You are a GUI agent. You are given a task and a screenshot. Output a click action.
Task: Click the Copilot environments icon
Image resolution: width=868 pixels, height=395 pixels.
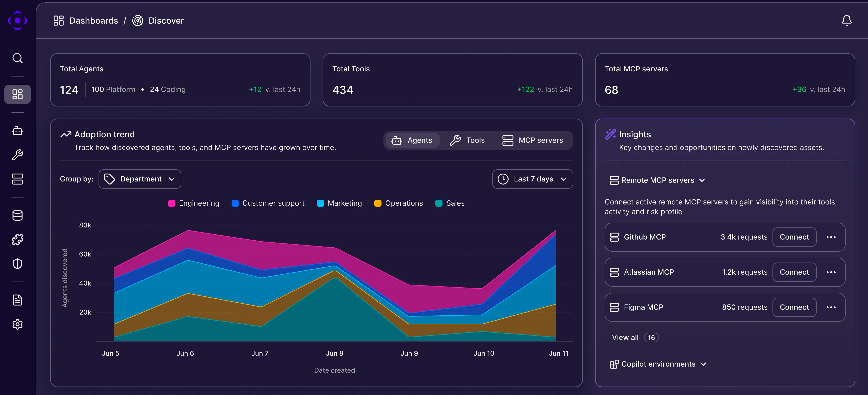tap(614, 364)
